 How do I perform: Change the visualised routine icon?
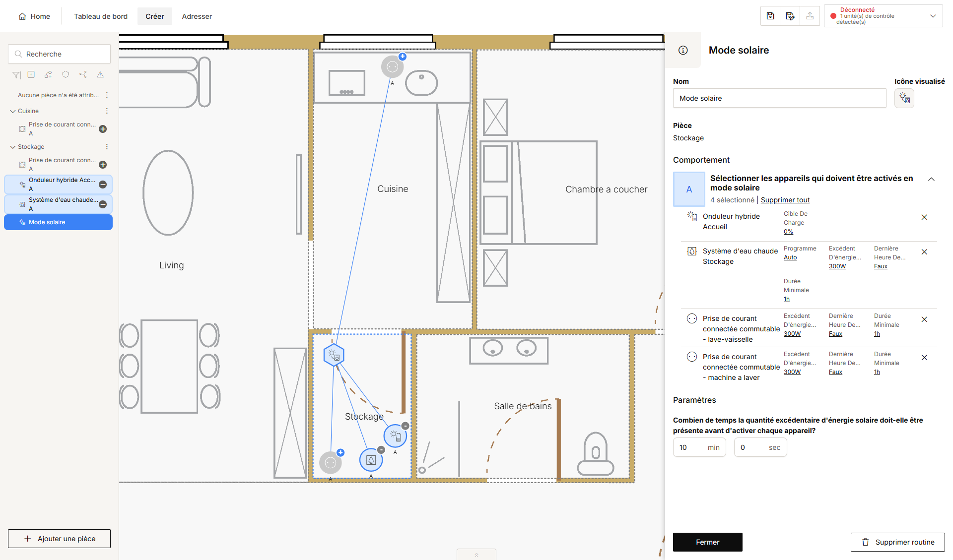[x=904, y=98]
